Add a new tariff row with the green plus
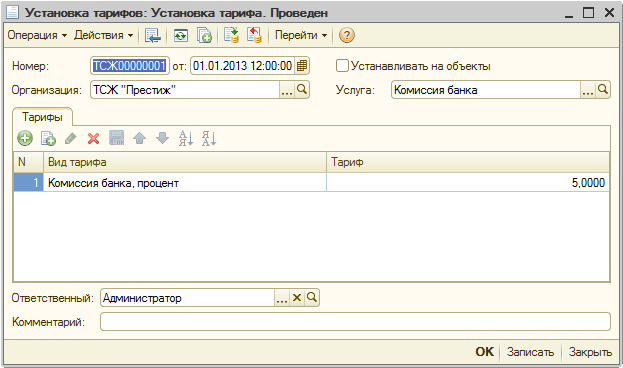623x368 pixels. 25,138
